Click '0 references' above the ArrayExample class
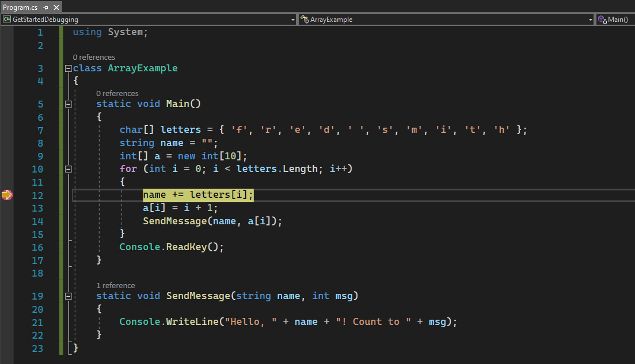Screen dimensions: 635x364 [x=94, y=57]
